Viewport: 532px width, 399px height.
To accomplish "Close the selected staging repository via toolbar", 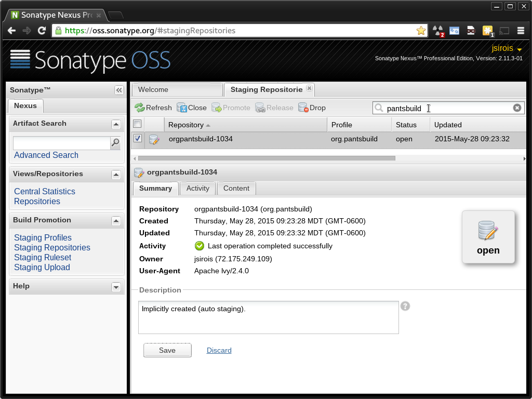I will (192, 108).
